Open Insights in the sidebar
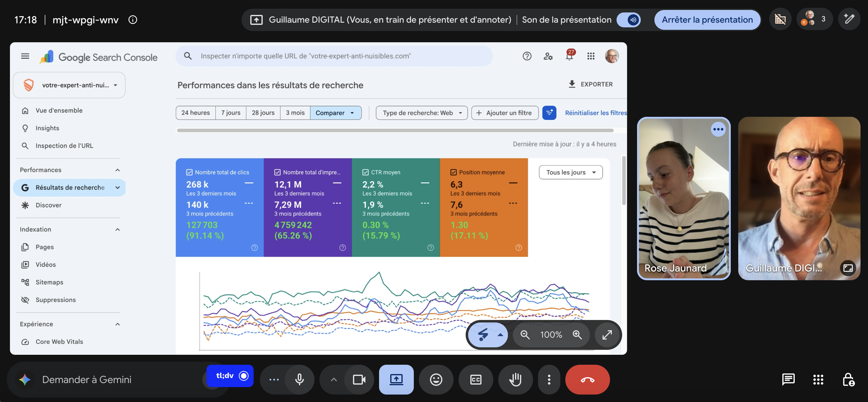The width and height of the screenshot is (868, 402). (x=69, y=128)
